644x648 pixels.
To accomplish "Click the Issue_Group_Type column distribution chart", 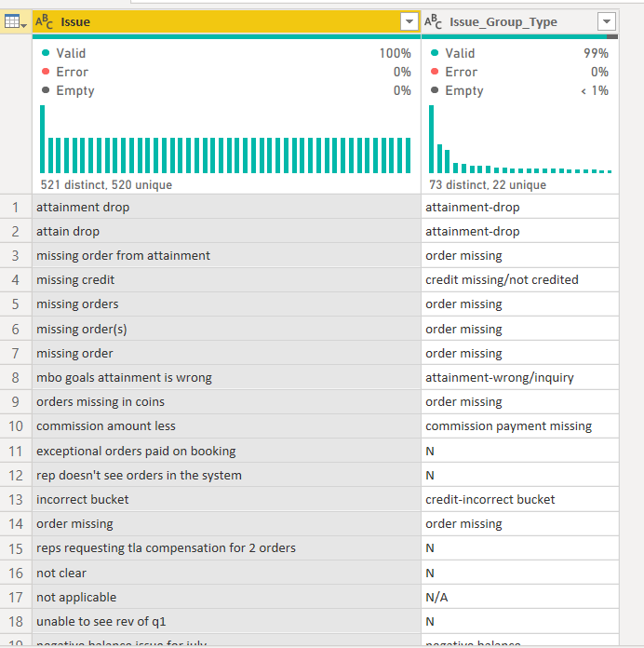I will pyautogui.click(x=520, y=139).
